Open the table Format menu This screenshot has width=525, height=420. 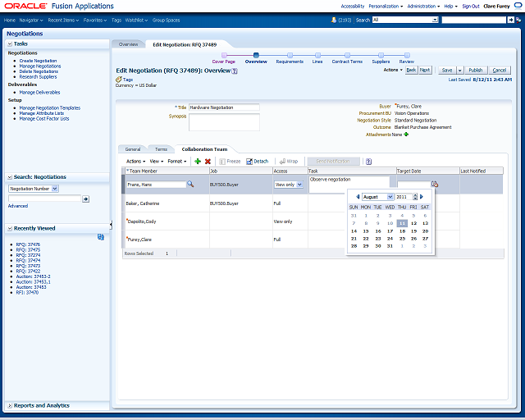point(177,162)
